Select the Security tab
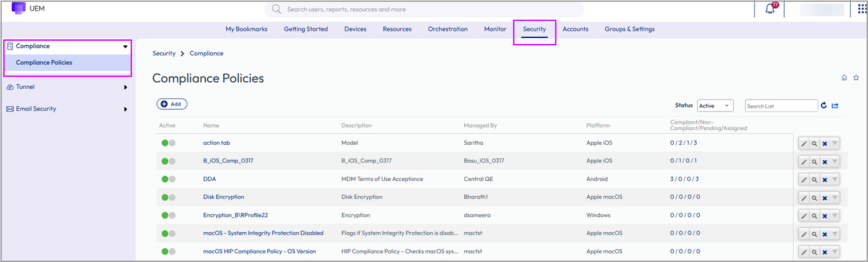Viewport: 868px width, 262px height. pos(535,29)
